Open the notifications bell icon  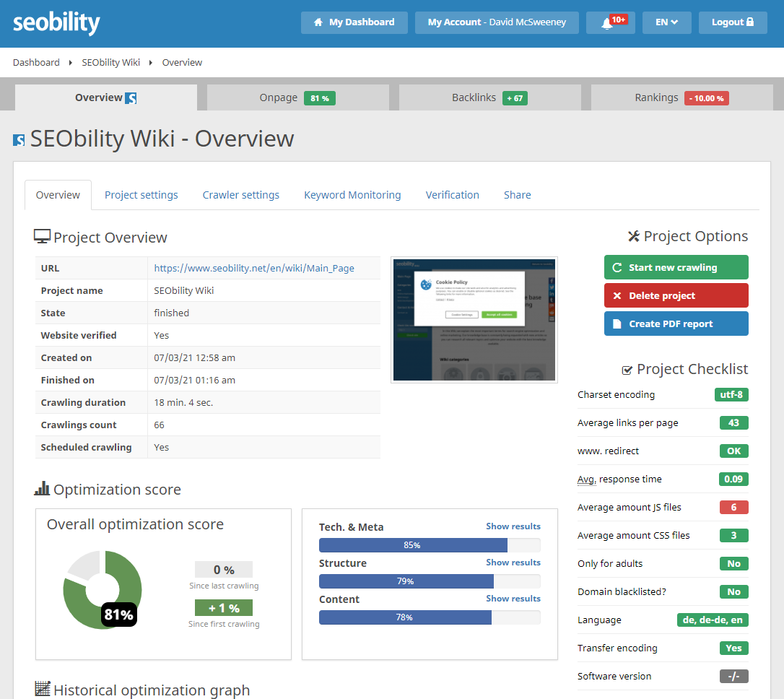pos(606,22)
